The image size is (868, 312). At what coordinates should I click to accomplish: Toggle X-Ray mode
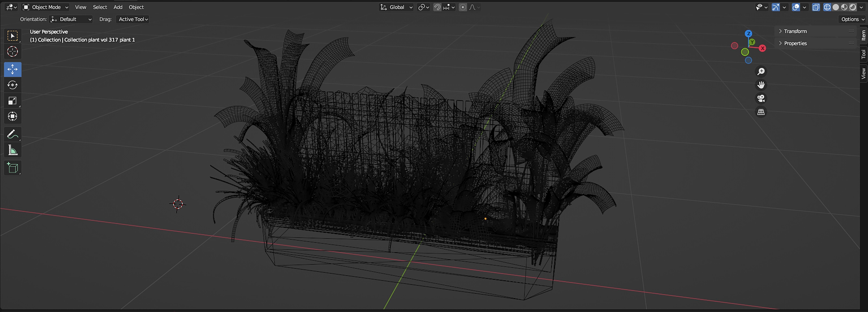pos(816,7)
